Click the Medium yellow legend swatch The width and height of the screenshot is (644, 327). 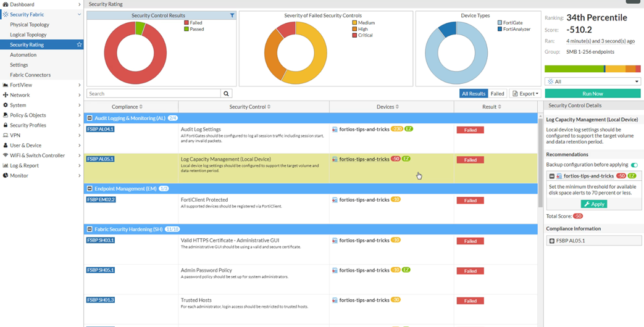tap(354, 23)
